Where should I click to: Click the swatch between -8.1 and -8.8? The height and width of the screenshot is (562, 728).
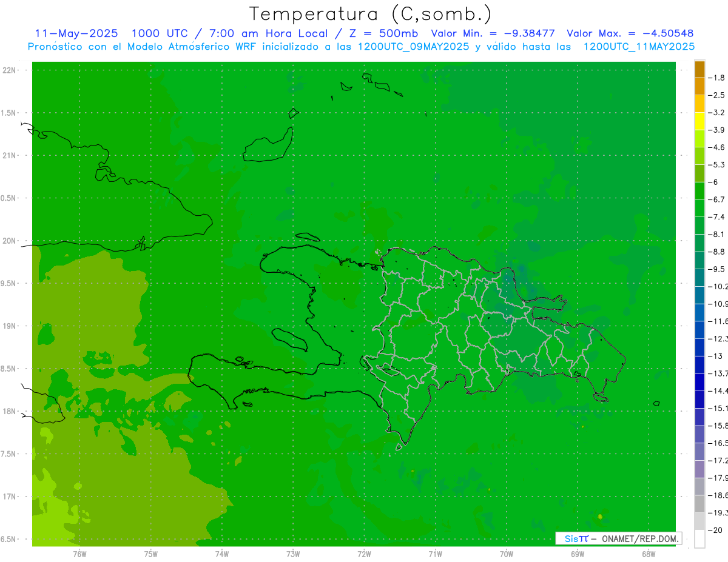(699, 243)
